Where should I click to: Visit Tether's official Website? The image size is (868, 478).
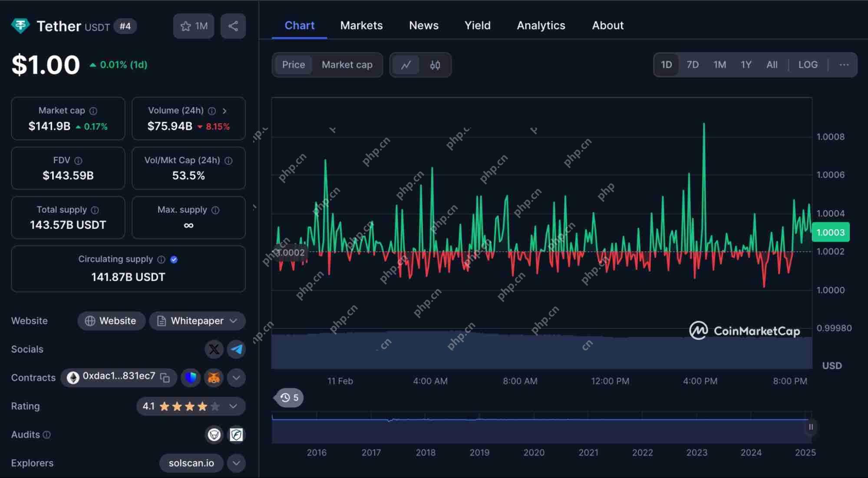(x=111, y=321)
